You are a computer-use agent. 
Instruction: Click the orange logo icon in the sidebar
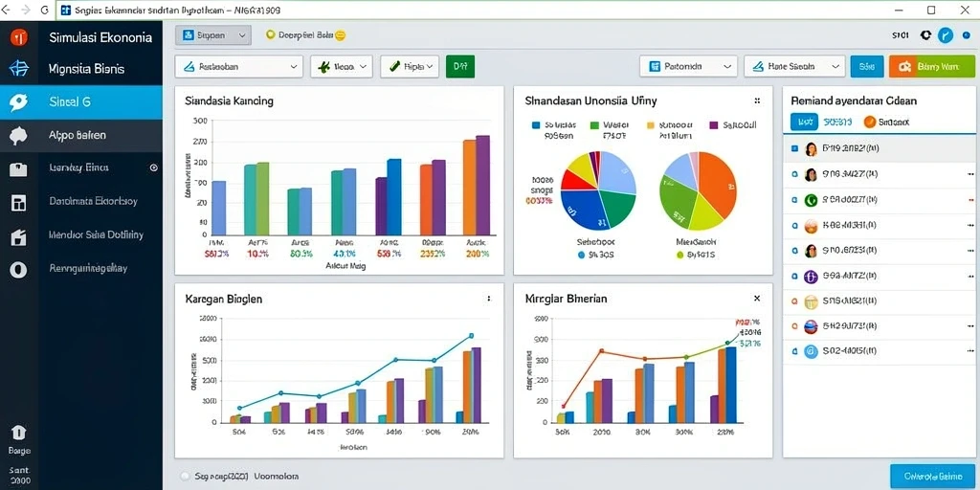(x=19, y=37)
